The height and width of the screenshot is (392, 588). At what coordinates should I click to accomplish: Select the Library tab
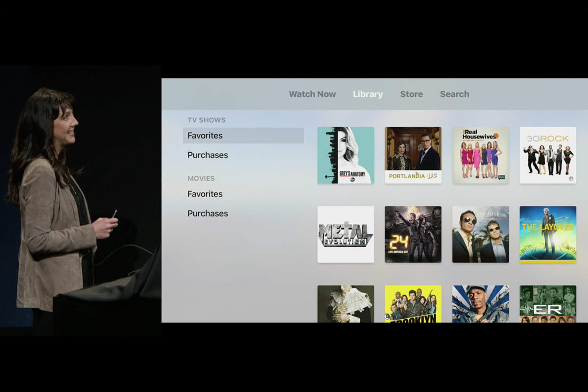click(x=368, y=94)
